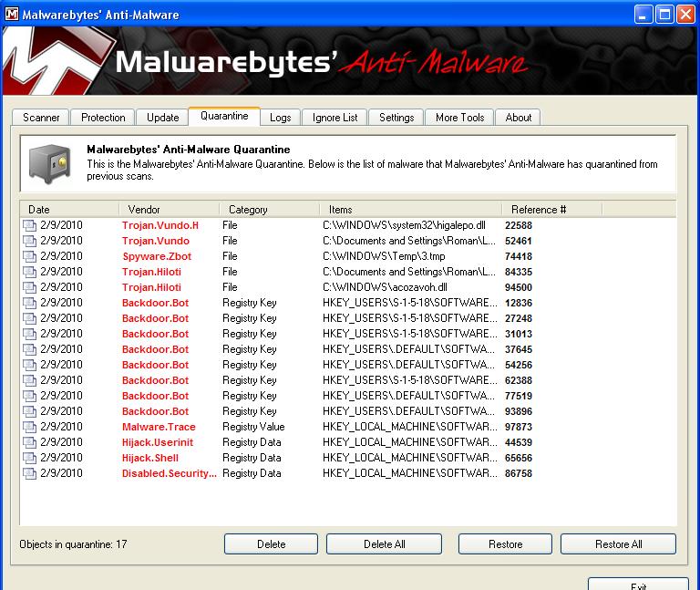Viewport: 700px width, 590px height.
Task: Click reference number 94500
Action: point(519,287)
